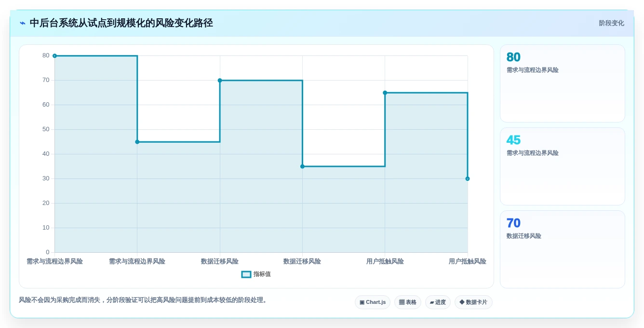
Task: Click the lightning icon beside the title
Action: pyautogui.click(x=23, y=23)
